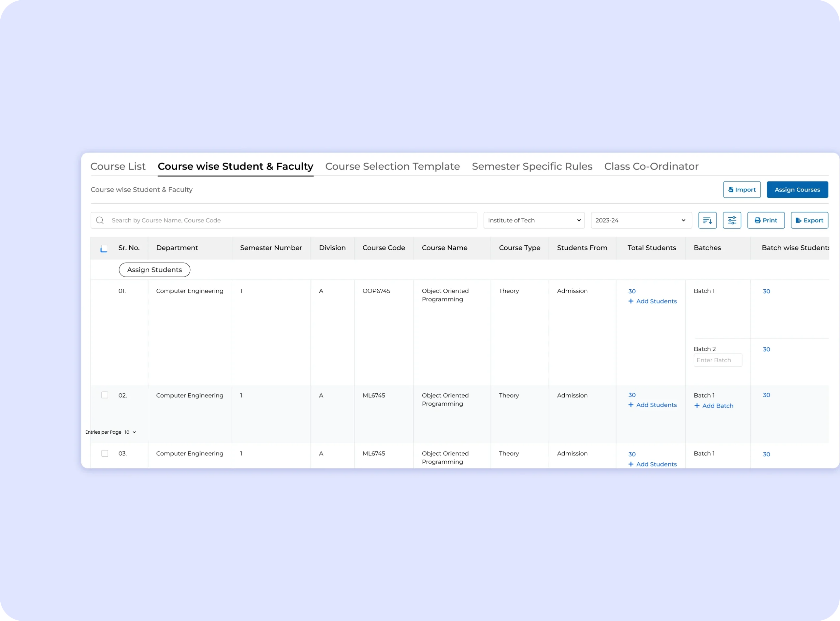This screenshot has width=840, height=621.
Task: Click the Assign Courses button
Action: pos(797,190)
